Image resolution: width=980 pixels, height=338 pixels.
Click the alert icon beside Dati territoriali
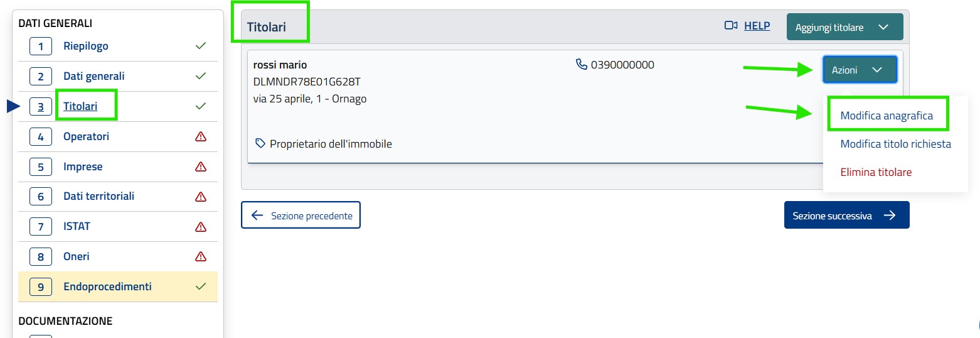[x=201, y=197]
